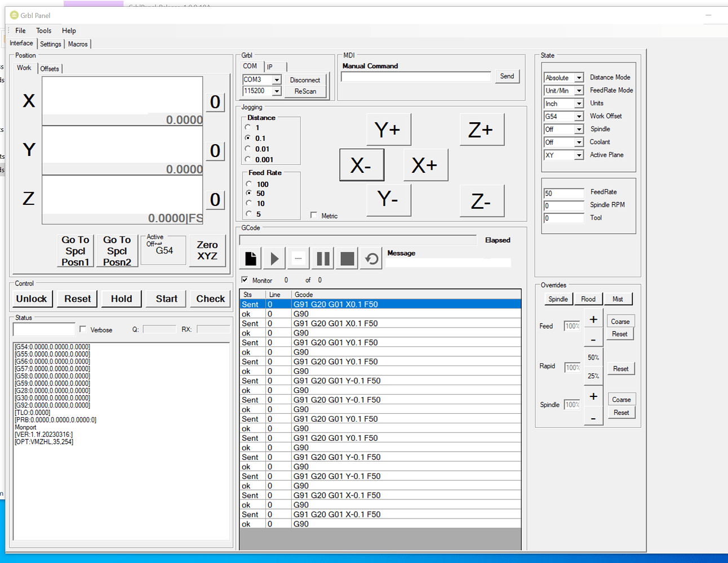Screen dimensions: 728x563
Task: Enable Metric jogging units
Action: [313, 215]
